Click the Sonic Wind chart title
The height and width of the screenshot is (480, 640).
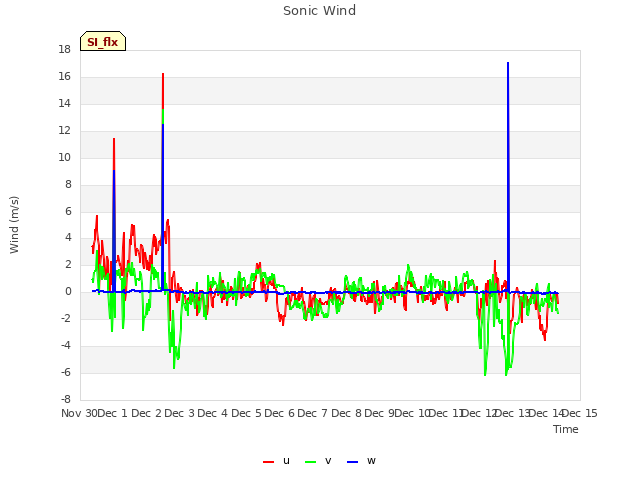coord(320,11)
